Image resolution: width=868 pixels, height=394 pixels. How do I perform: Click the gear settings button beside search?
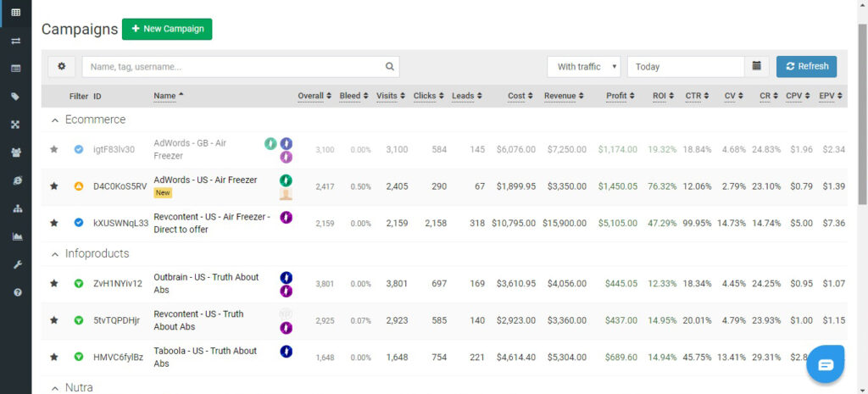61,67
